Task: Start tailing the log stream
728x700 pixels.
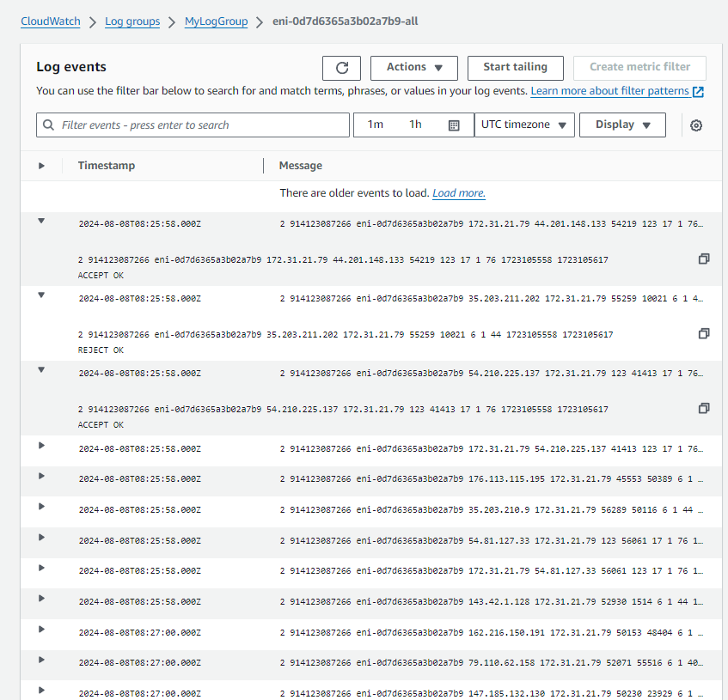Action: click(515, 68)
